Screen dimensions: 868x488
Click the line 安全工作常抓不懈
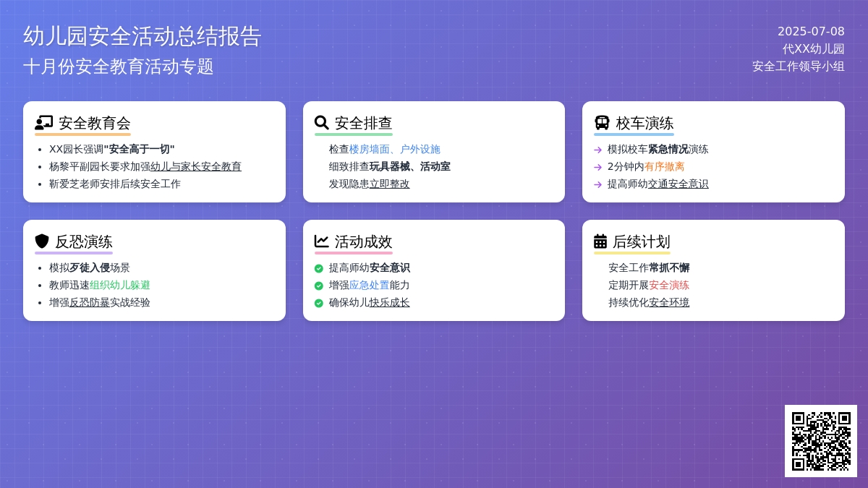649,267
